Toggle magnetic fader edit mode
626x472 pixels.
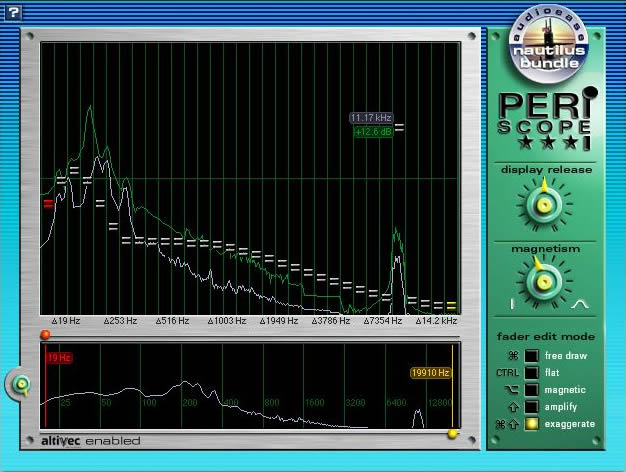pyautogui.click(x=533, y=389)
